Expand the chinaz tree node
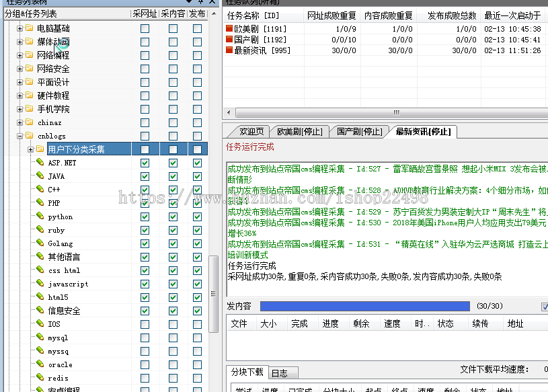Viewport: 548px width, 392px height. click(x=20, y=122)
